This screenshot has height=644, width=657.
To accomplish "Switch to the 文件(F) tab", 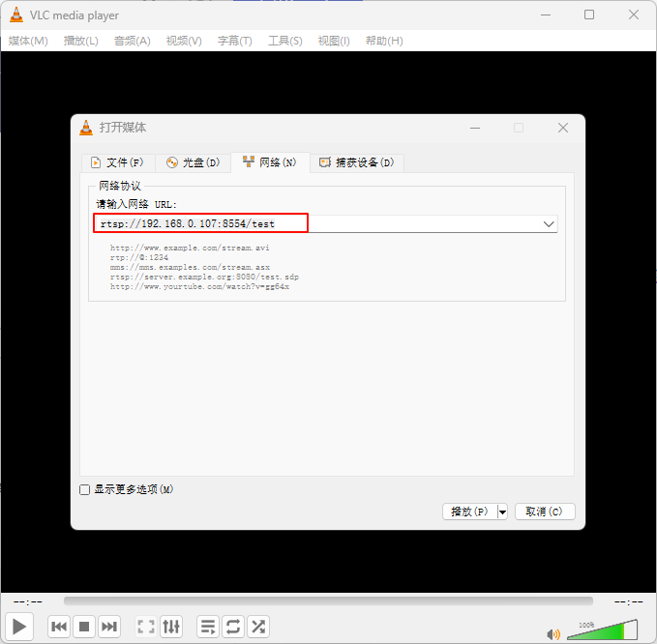I will point(118,162).
